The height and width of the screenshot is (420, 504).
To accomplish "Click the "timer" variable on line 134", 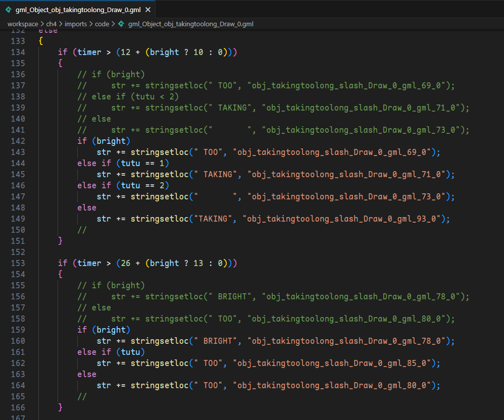I will (89, 52).
